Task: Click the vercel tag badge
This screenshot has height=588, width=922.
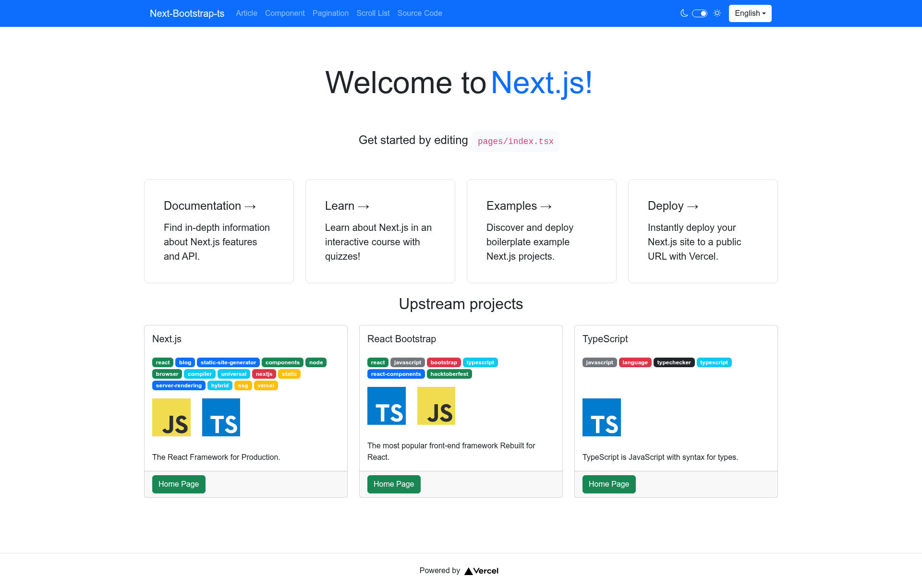Action: point(266,385)
